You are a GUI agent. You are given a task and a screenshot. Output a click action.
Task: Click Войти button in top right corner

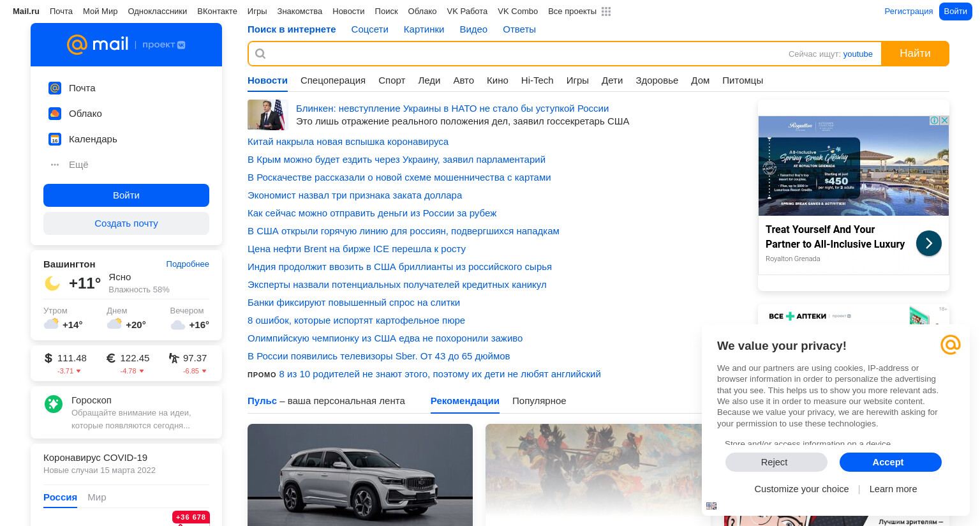pyautogui.click(x=956, y=11)
